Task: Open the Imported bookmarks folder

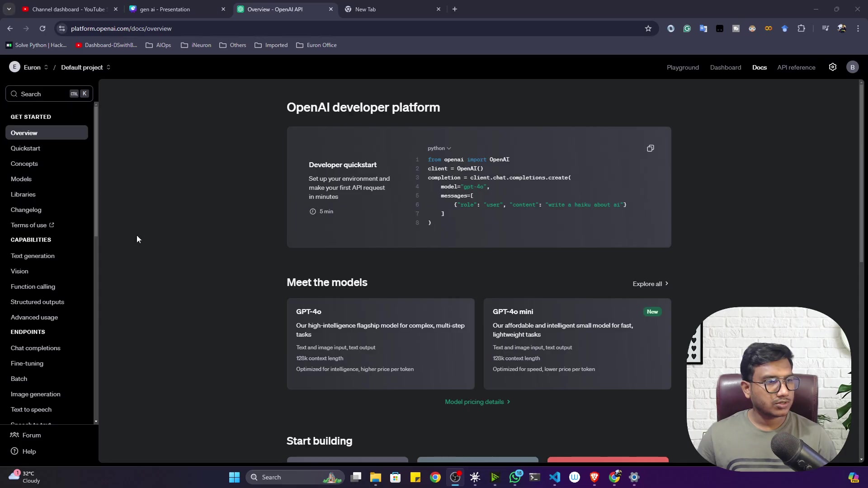Action: (x=271, y=45)
